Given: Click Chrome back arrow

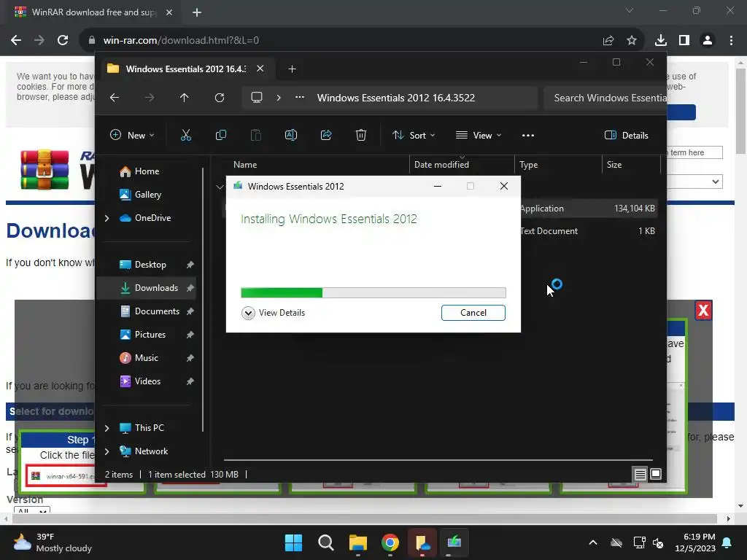Looking at the screenshot, I should point(16,40).
